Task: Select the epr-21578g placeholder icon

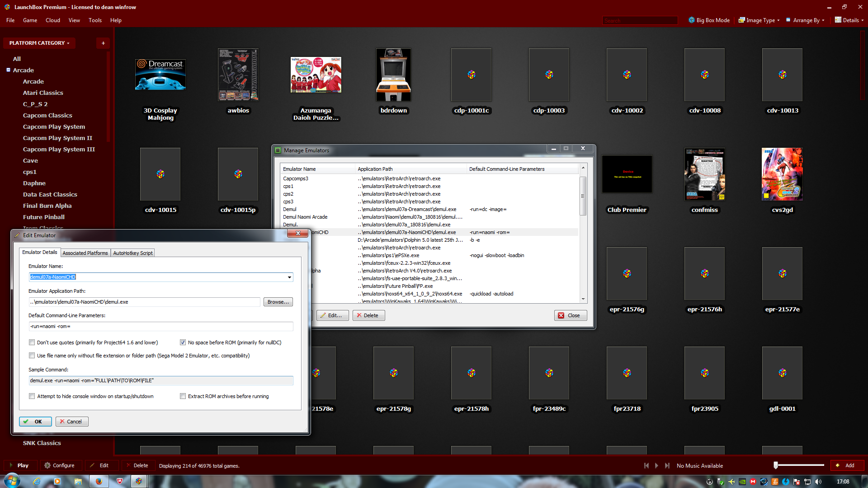Action: (x=394, y=373)
